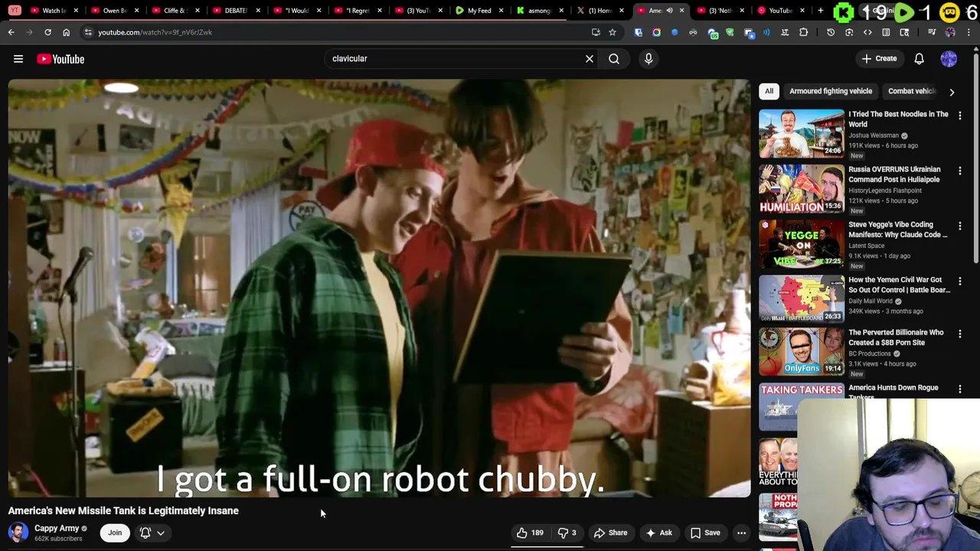Click the BC Productions channel name

pos(870,354)
